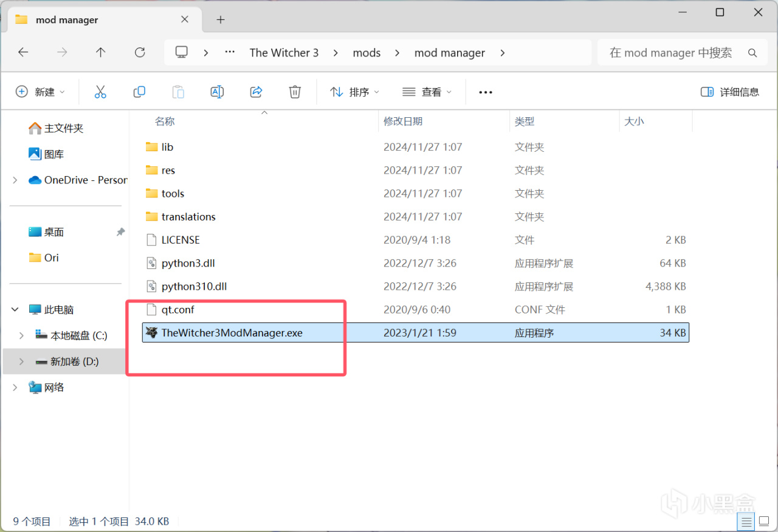This screenshot has height=532, width=778.
Task: Click the TheWitcher3ModManager.exe file name
Action: tap(232, 333)
